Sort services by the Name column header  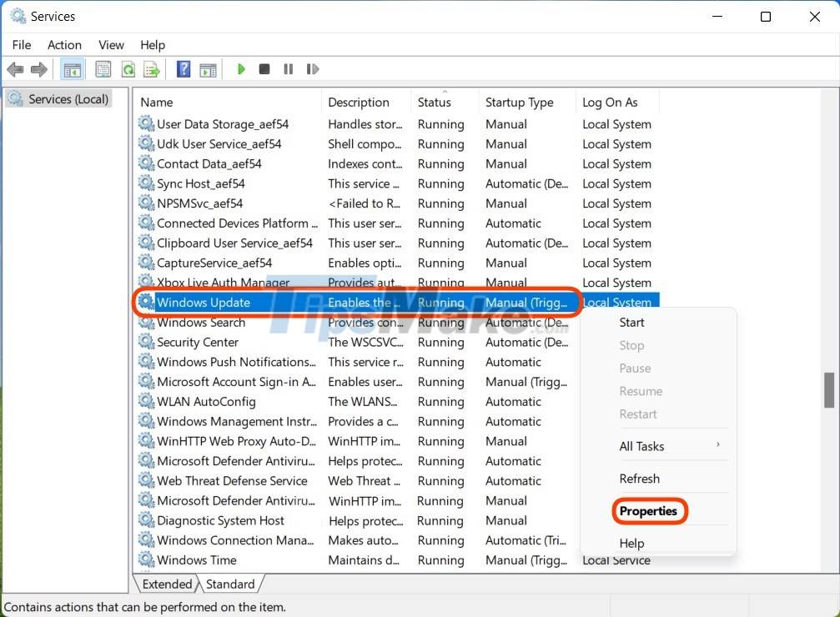point(157,102)
